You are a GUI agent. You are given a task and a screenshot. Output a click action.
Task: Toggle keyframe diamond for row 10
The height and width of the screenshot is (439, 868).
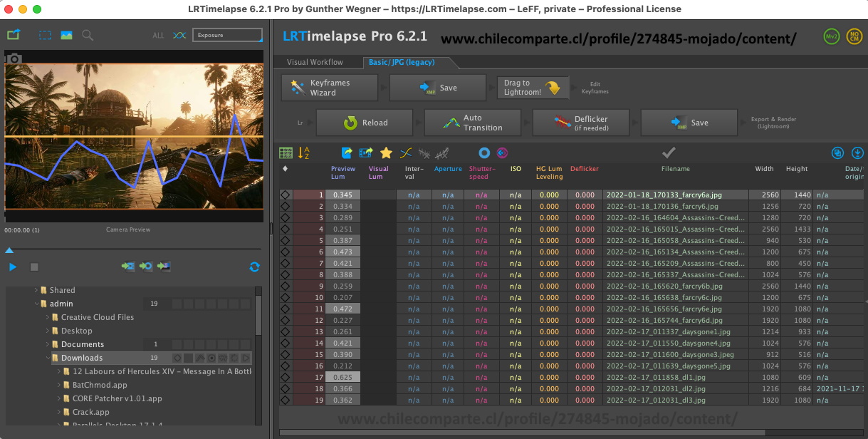(286, 297)
